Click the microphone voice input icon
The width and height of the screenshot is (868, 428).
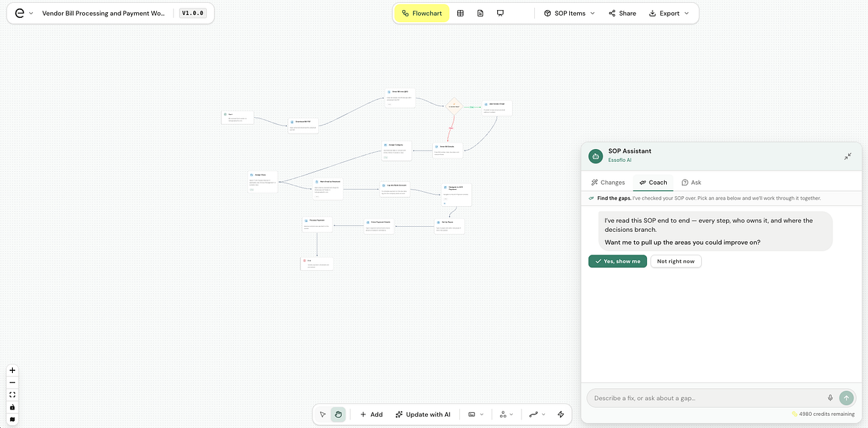click(830, 398)
